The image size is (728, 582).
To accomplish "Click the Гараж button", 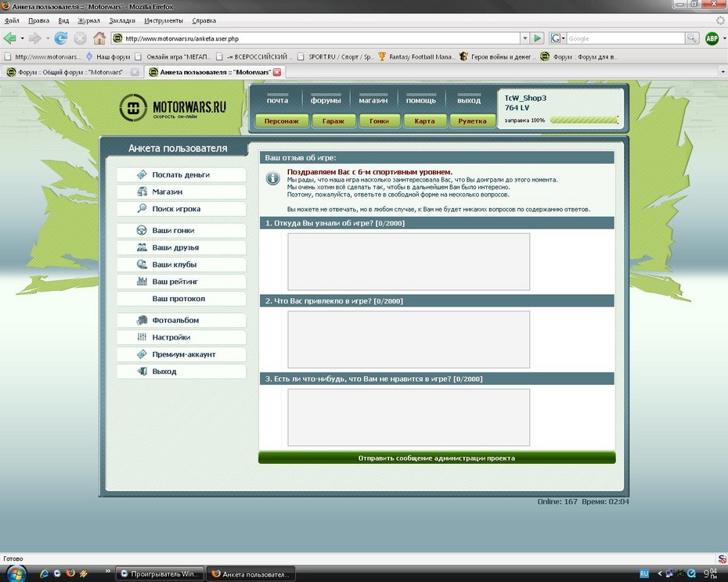I will coord(333,121).
